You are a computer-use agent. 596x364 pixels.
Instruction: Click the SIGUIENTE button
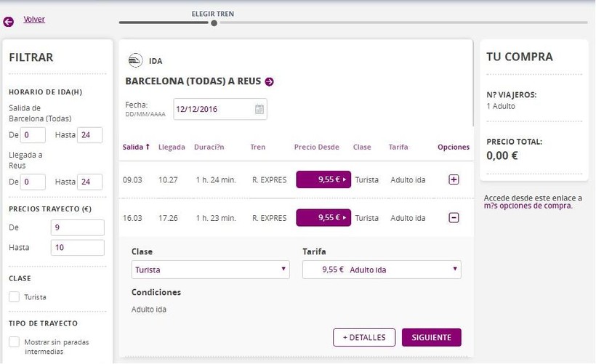coord(431,337)
